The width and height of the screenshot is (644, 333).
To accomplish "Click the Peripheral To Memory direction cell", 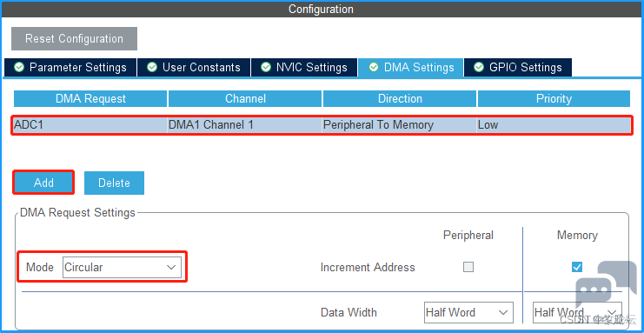I will (399, 125).
